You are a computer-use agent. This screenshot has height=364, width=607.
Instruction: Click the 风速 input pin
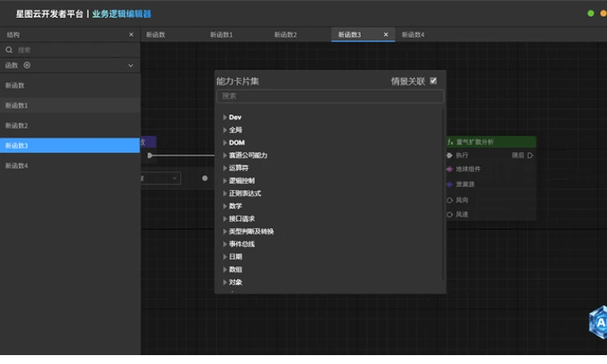449,214
